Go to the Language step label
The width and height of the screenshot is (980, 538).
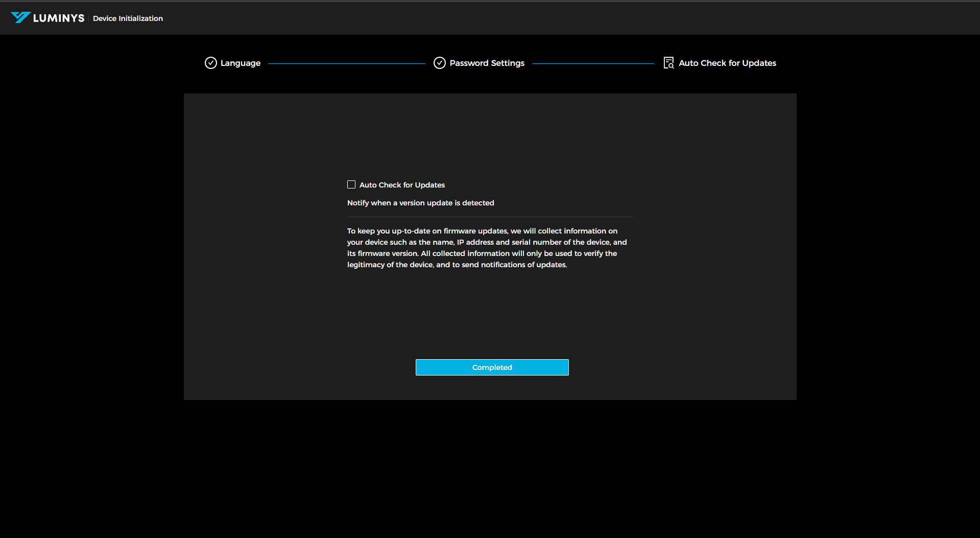pyautogui.click(x=241, y=63)
